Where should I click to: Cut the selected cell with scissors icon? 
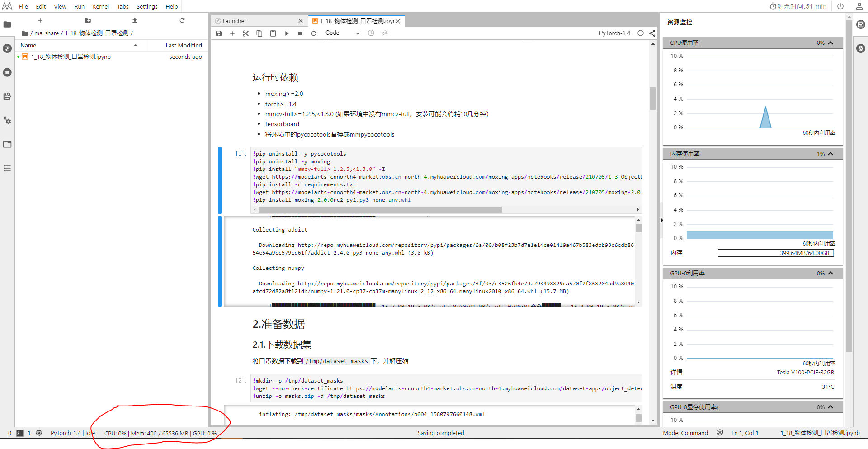246,33
